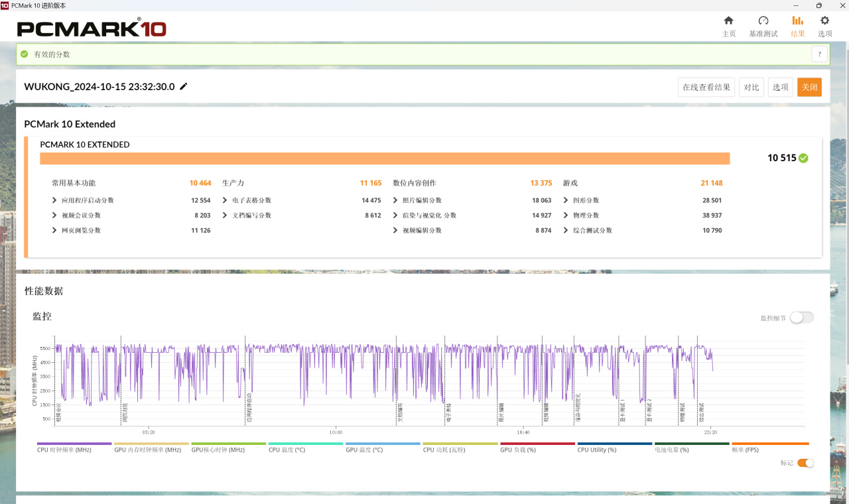Image resolution: width=849 pixels, height=504 pixels.
Task: Click the 有效的分数 status message
Action: click(x=52, y=54)
